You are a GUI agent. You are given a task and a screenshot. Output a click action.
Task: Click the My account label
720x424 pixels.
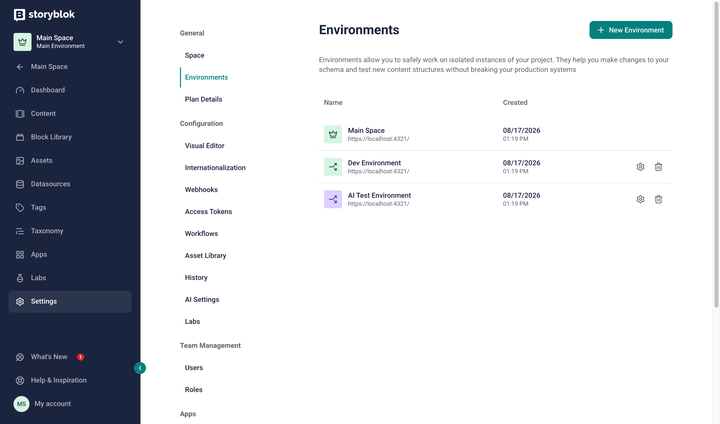pyautogui.click(x=53, y=404)
